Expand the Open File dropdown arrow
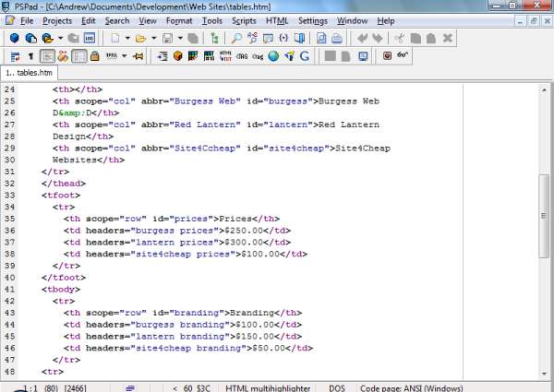Image resolution: width=554 pixels, height=392 pixels. point(153,38)
